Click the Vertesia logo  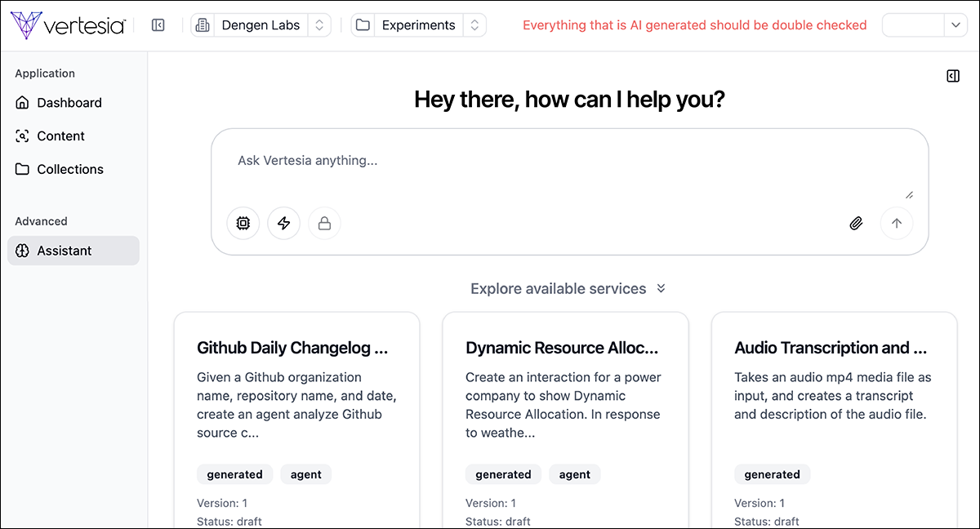click(69, 25)
